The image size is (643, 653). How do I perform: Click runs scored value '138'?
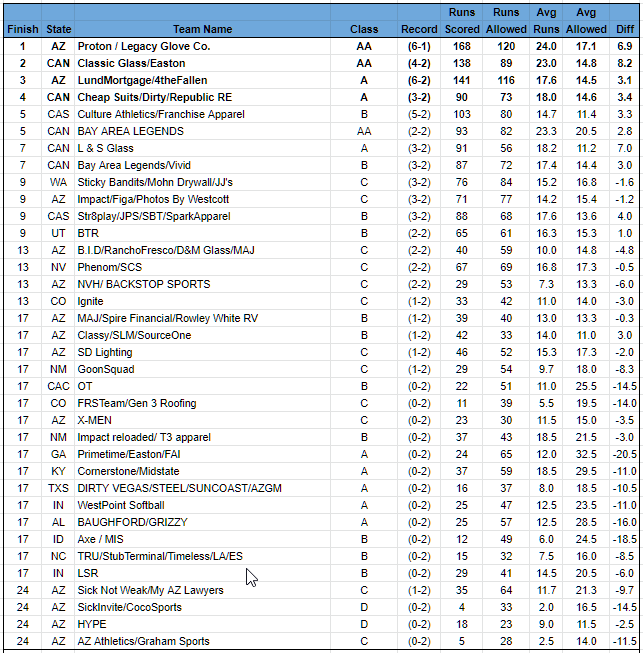462,63
